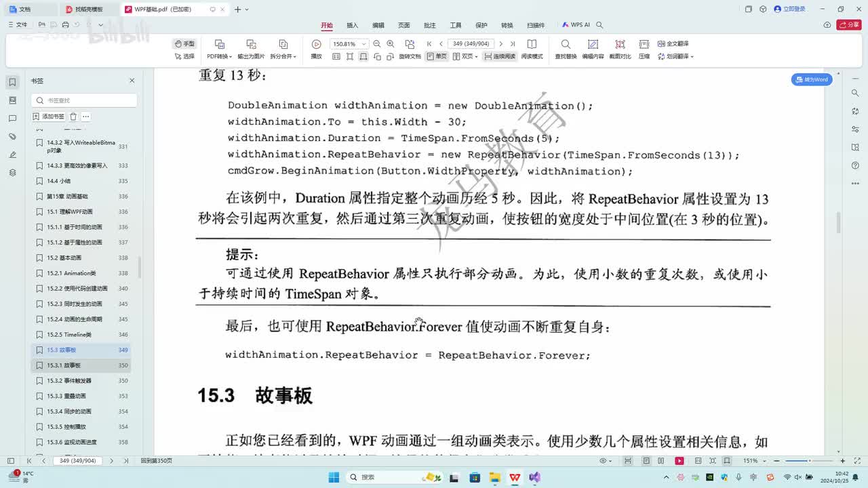Viewport: 868px width, 488px height.
Task: Switch to 批注 ribbon tab
Action: [430, 25]
